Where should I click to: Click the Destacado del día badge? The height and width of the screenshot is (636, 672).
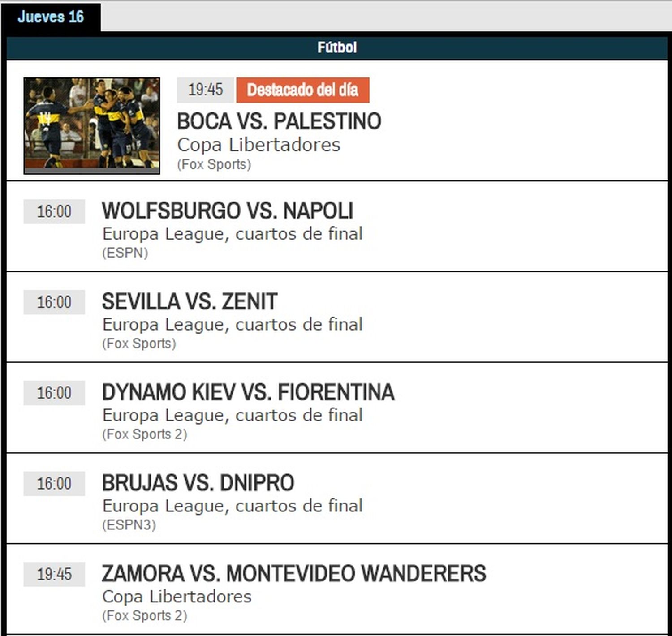pos(303,90)
